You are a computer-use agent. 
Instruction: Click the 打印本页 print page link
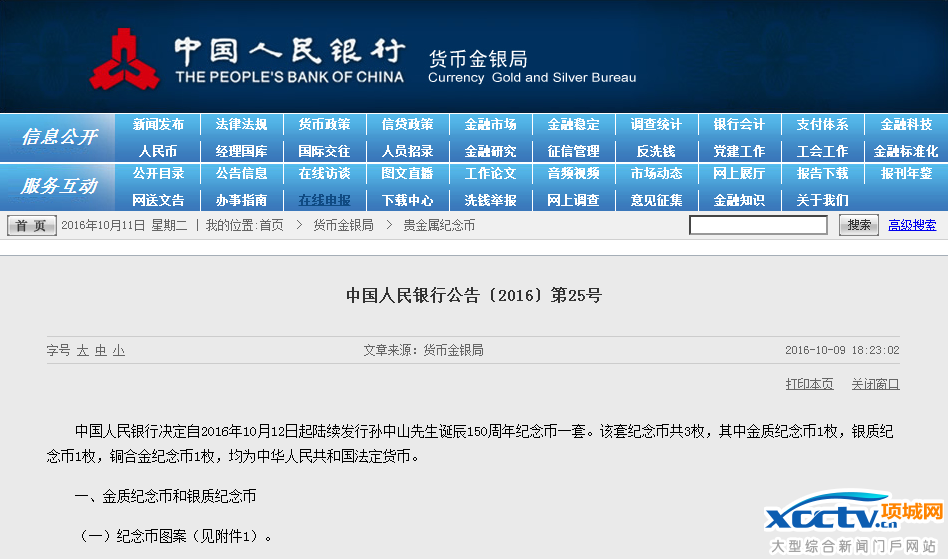point(809,384)
